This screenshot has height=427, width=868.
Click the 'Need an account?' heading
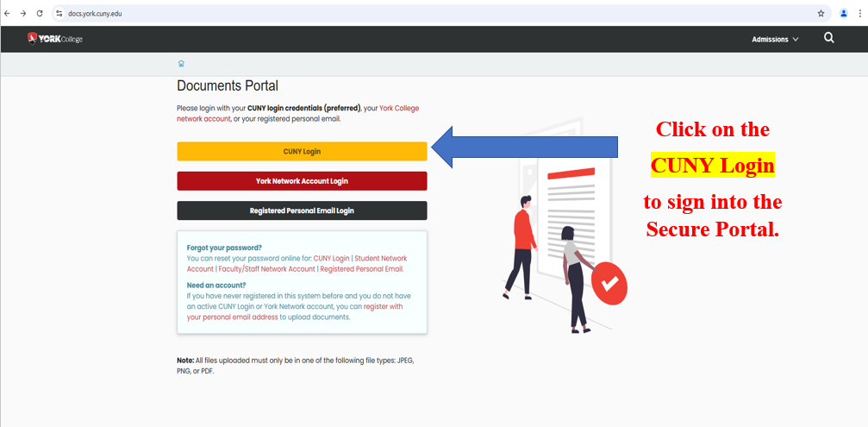[x=216, y=286]
